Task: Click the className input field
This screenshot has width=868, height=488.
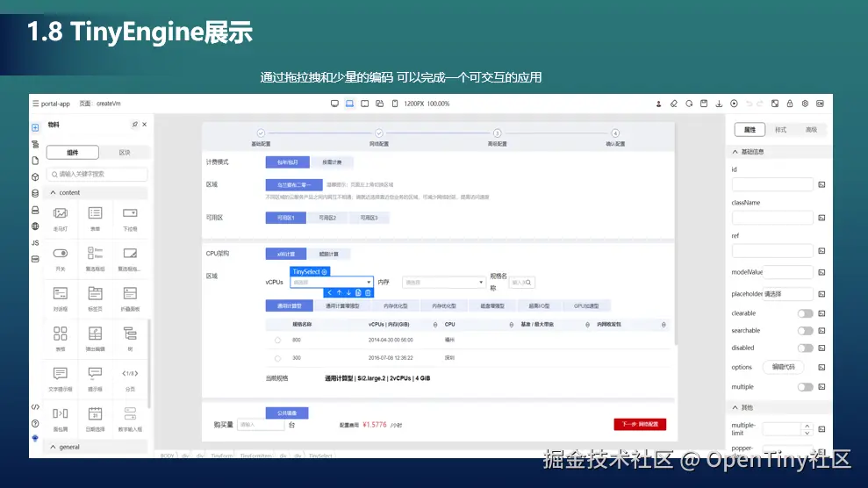Action: [x=772, y=218]
